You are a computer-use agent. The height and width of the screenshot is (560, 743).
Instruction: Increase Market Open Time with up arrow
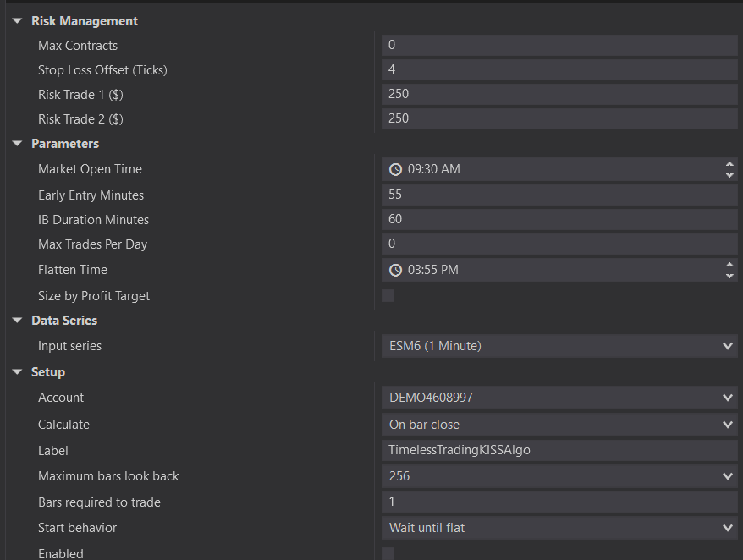coord(729,164)
